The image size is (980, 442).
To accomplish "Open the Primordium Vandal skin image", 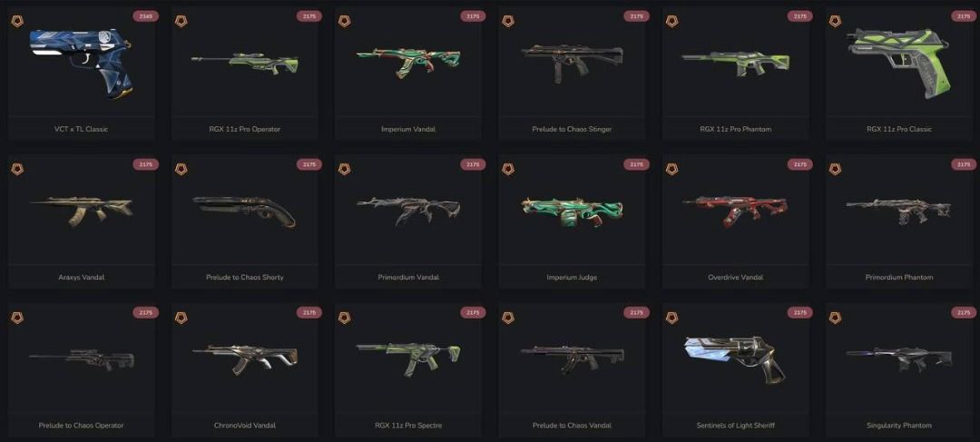I will (408, 210).
